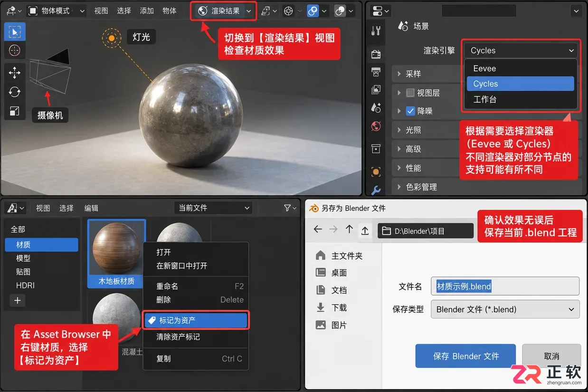Click the 取消 button

coord(551,356)
